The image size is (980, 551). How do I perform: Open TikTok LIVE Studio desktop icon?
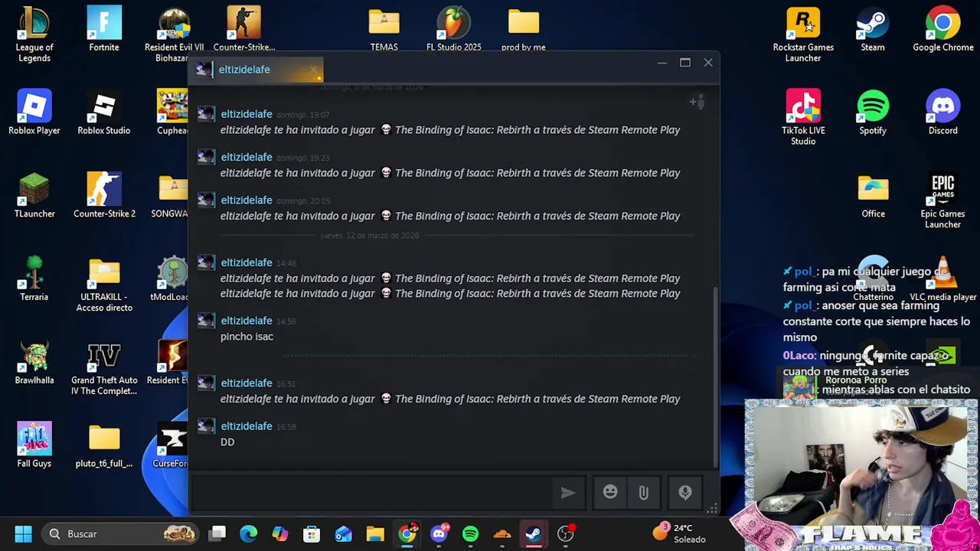pyautogui.click(x=803, y=118)
